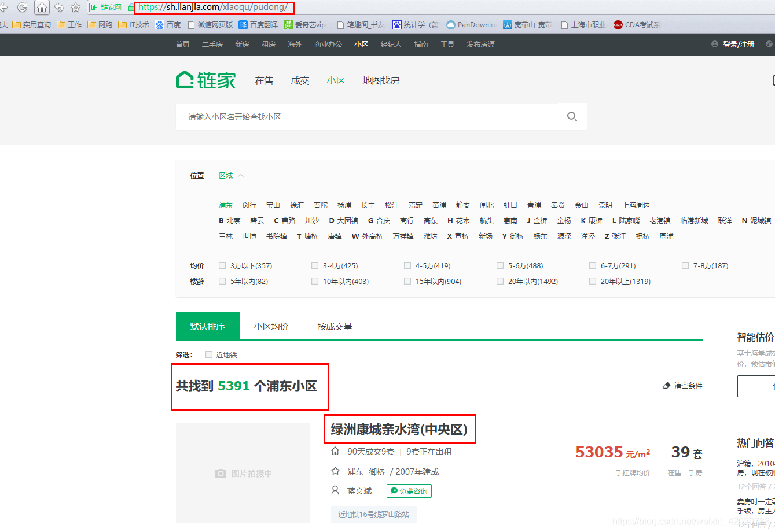Open the 上海市职业 bookmark

coord(584,25)
